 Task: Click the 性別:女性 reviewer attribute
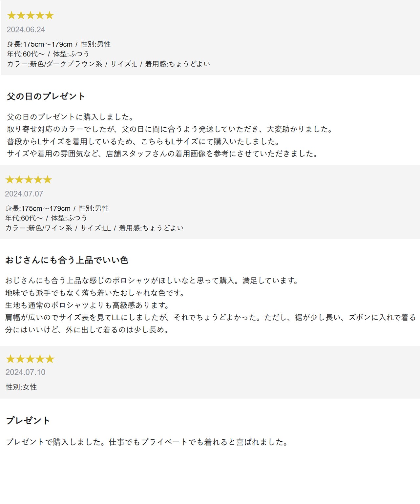click(x=21, y=387)
